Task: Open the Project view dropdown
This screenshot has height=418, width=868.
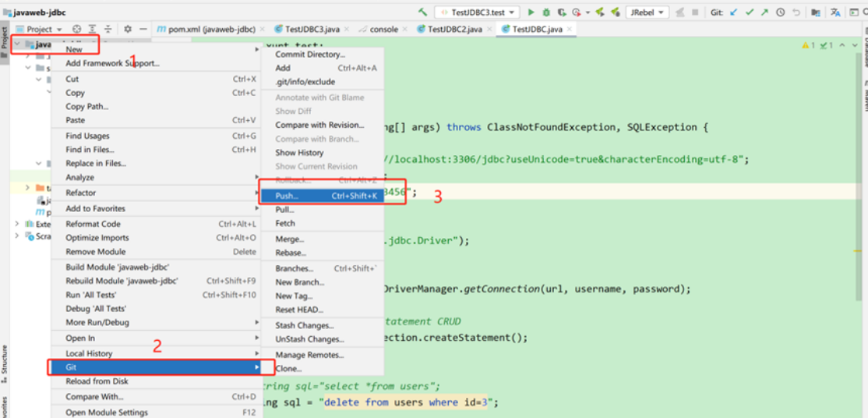Action: [39, 29]
